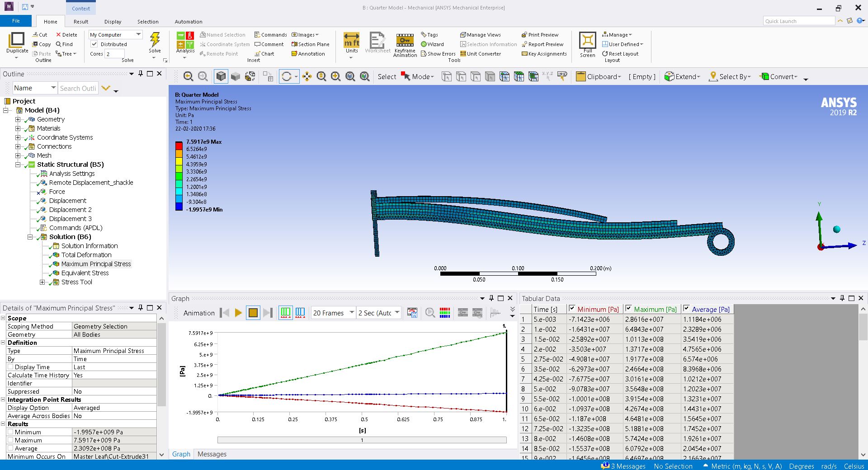Activate Full Screen view icon
This screenshot has width=868, height=470.
pos(587,40)
